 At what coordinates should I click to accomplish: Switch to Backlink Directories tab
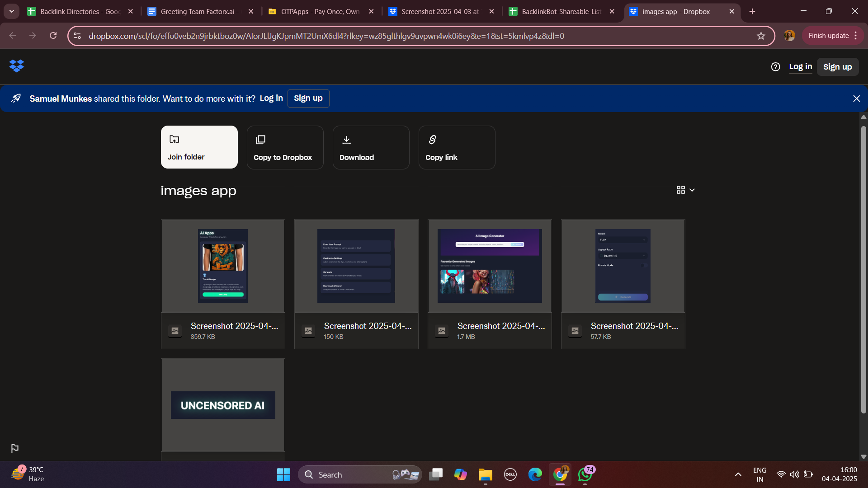point(80,11)
